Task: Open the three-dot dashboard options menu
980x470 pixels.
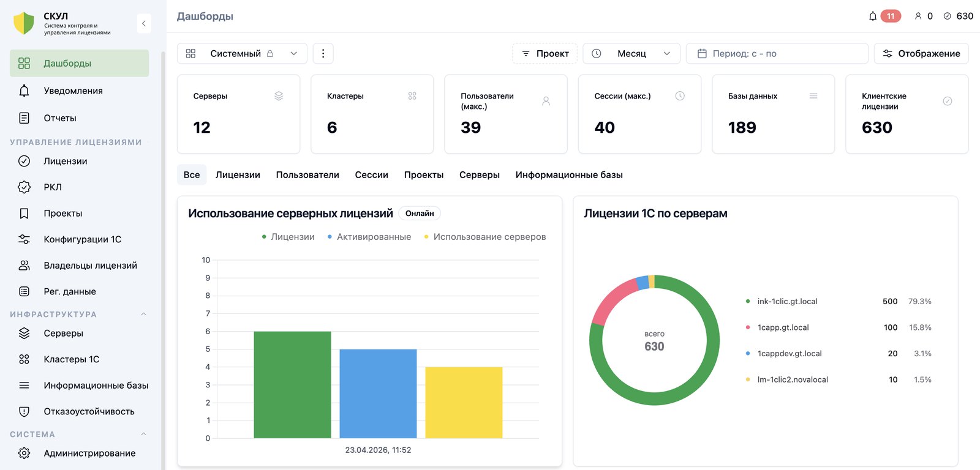Action: click(x=323, y=53)
